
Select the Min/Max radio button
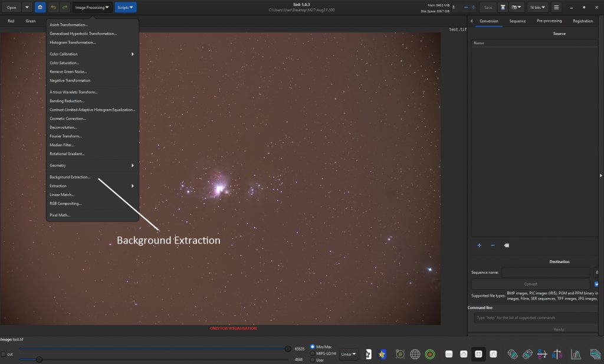click(313, 347)
